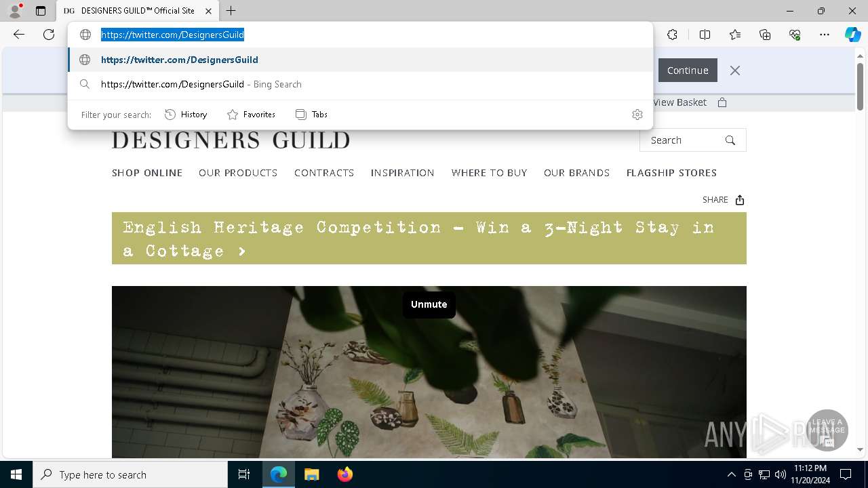Open the CONTRACTS menu
Screen dimensions: 868x488
click(324, 173)
